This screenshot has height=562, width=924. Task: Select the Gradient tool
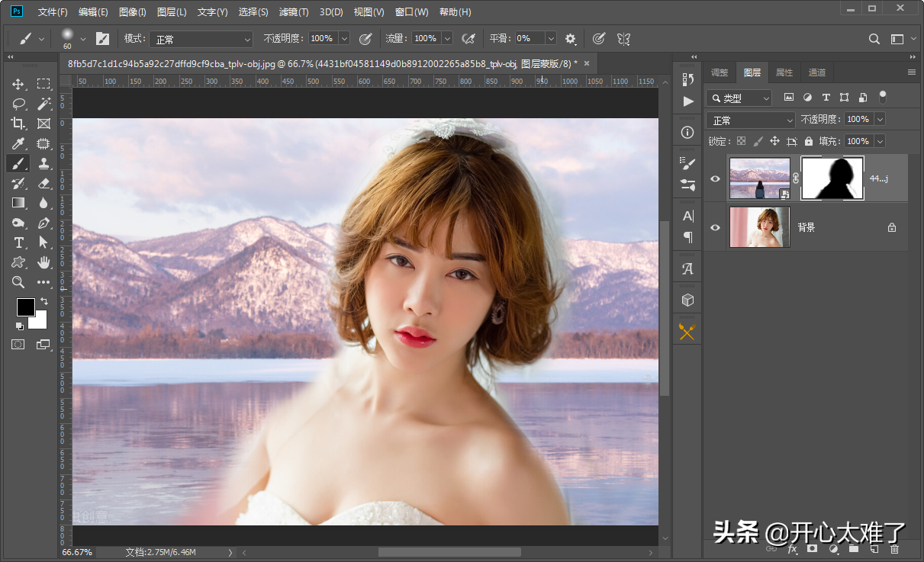(x=18, y=203)
